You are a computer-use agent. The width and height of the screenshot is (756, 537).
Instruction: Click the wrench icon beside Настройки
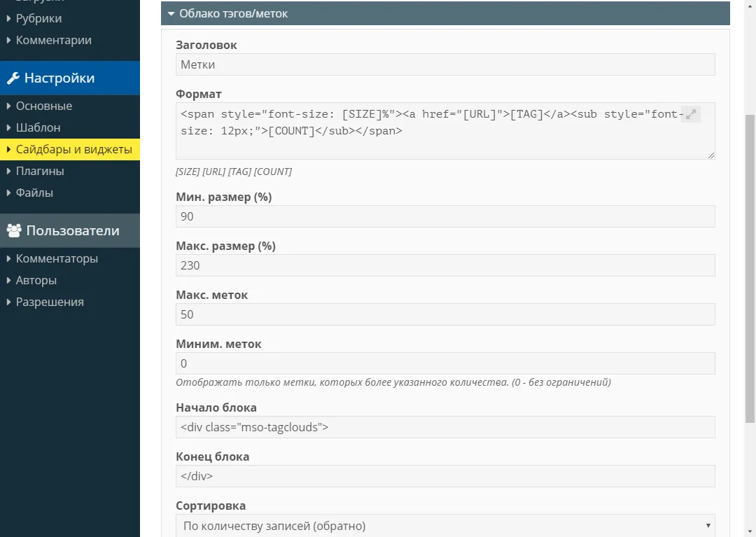click(13, 78)
